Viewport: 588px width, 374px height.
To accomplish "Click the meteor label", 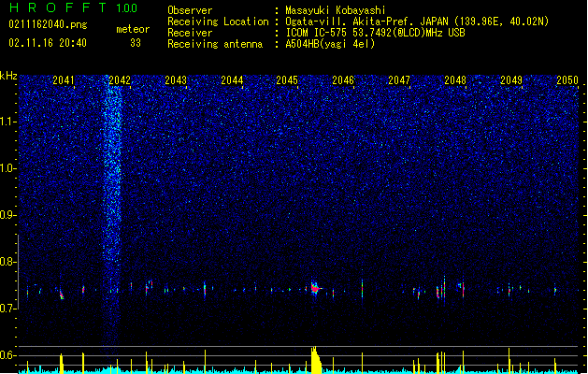I will 133,29.
